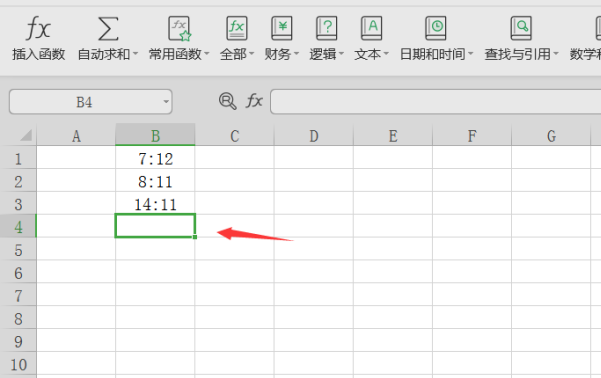The height and width of the screenshot is (378, 601).
Task: Click the Name Box showing B4
Action: 91,102
